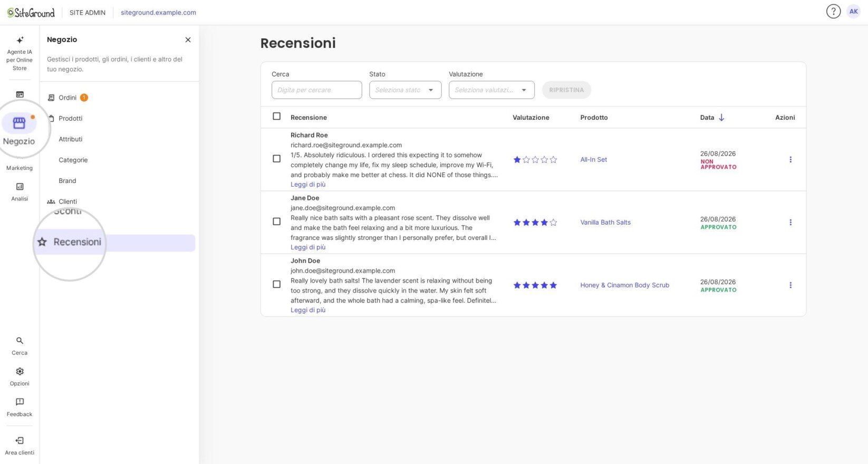868x464 pixels.
Task: Click the star rating of Richard Roe review
Action: coord(535,159)
